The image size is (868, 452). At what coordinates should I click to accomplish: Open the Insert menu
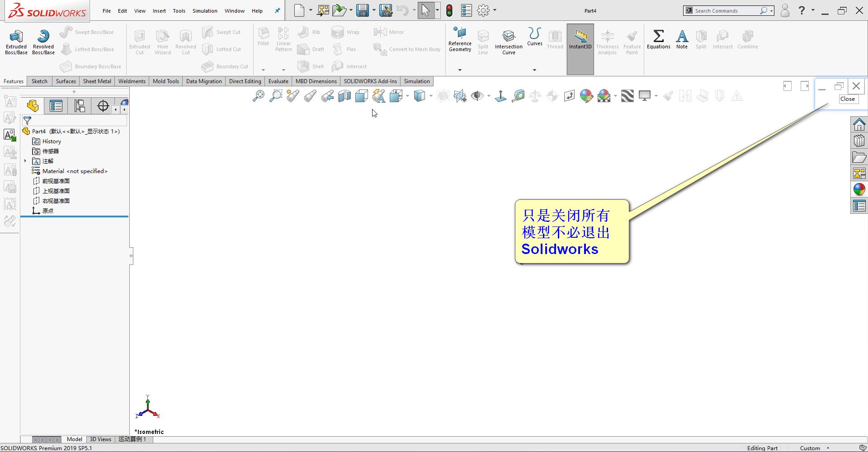[159, 10]
